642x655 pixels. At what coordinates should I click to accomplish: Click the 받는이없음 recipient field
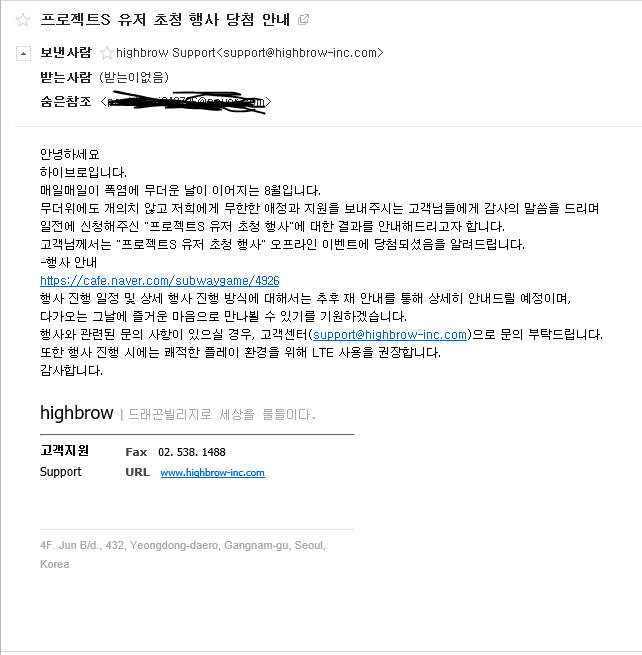[134, 77]
